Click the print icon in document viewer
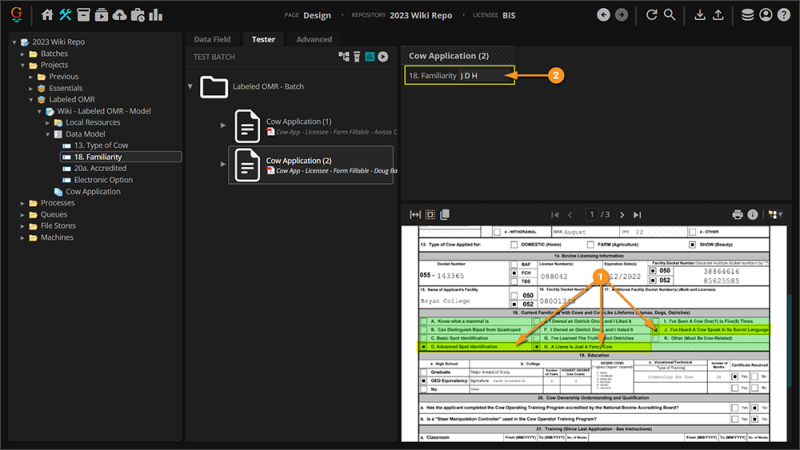Screen dimensions: 800x450 coord(737,215)
